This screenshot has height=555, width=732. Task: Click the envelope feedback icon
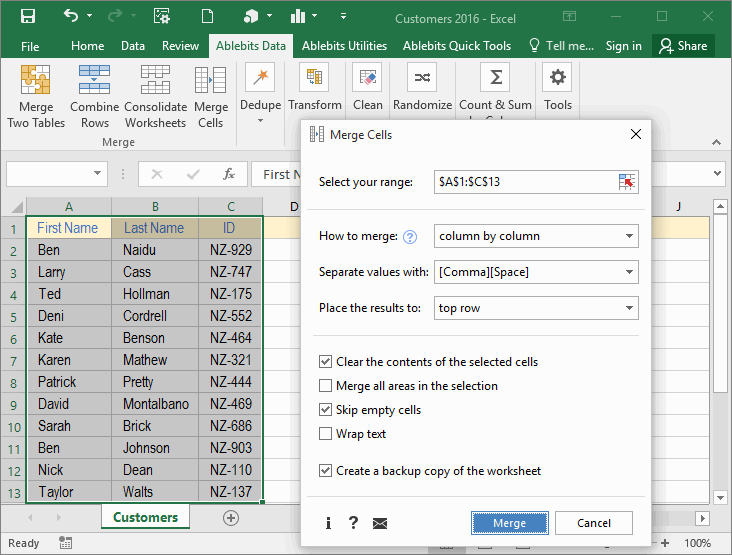380,523
